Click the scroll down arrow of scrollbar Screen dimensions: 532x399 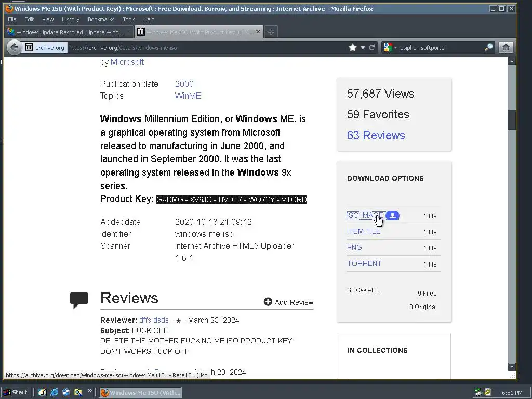point(512,366)
